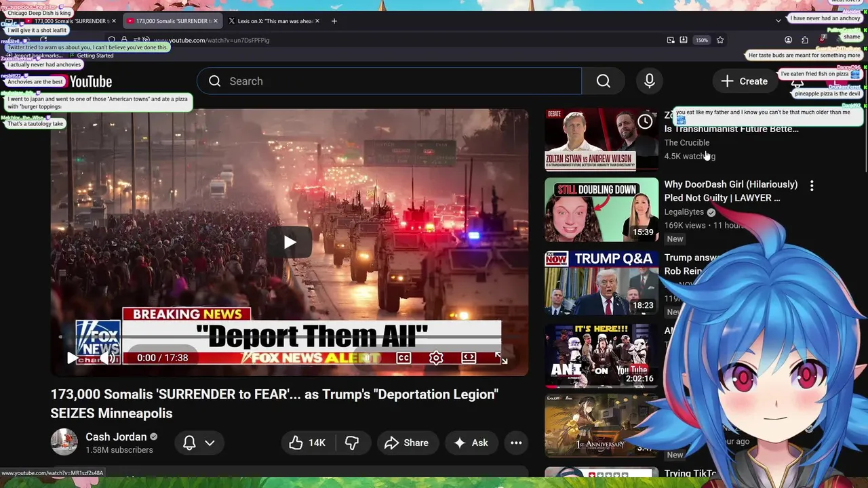The image size is (868, 488).
Task: Close the 'Lexis on X' tab
Action: point(317,21)
